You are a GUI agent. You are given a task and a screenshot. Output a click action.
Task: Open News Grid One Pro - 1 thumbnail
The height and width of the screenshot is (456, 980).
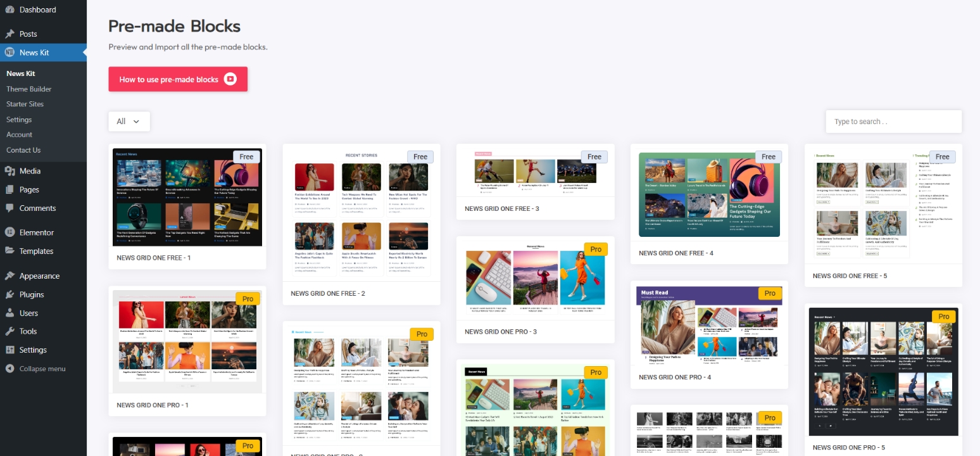[187, 341]
